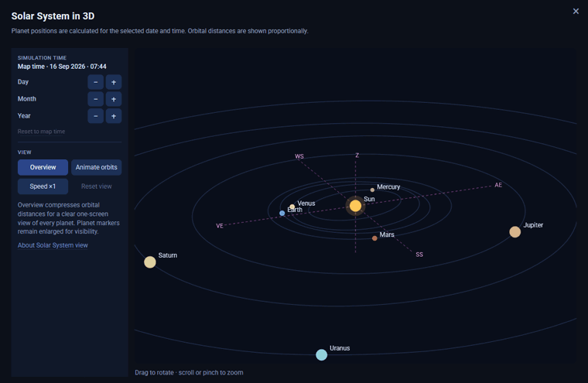This screenshot has width=588, height=383.
Task: Switch to Animate orbits mode
Action: (x=97, y=167)
